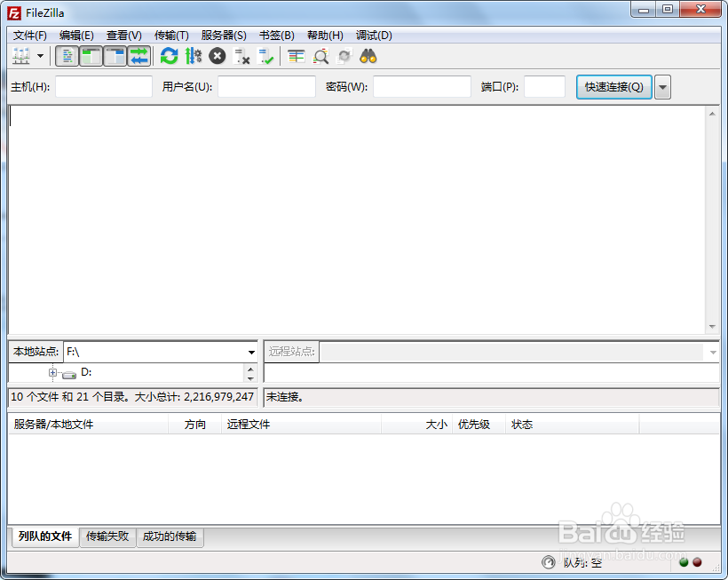
Task: Click the 快速连接(Q) button
Action: coord(613,87)
